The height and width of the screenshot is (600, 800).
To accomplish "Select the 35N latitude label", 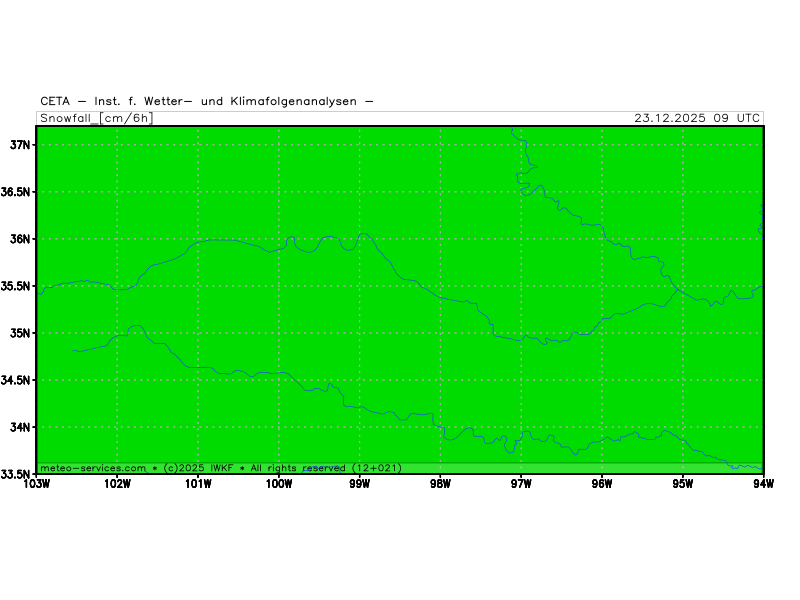I will point(21,333).
